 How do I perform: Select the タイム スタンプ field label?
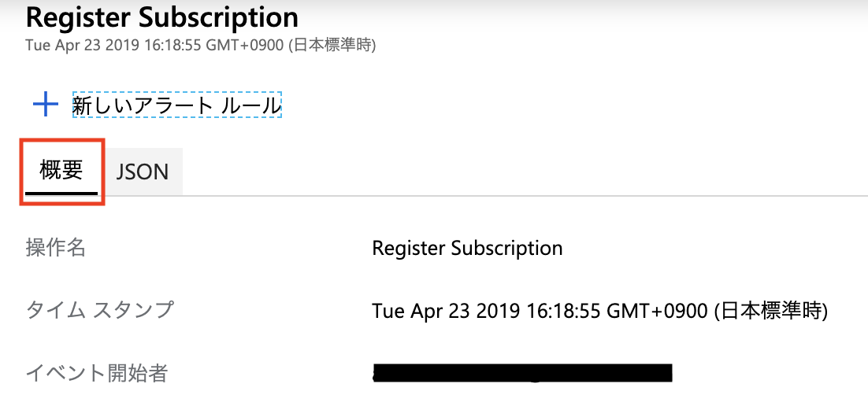(99, 310)
